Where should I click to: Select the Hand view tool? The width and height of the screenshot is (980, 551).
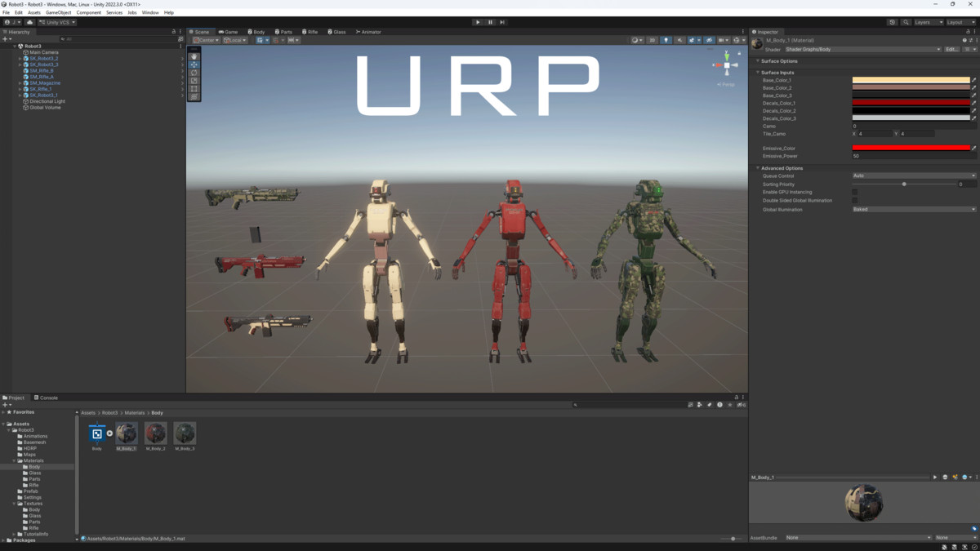tap(194, 56)
